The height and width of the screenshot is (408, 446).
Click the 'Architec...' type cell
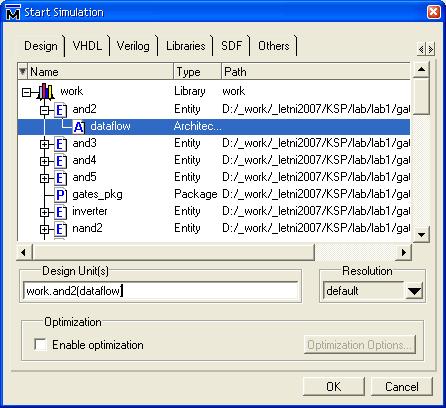[x=198, y=126]
